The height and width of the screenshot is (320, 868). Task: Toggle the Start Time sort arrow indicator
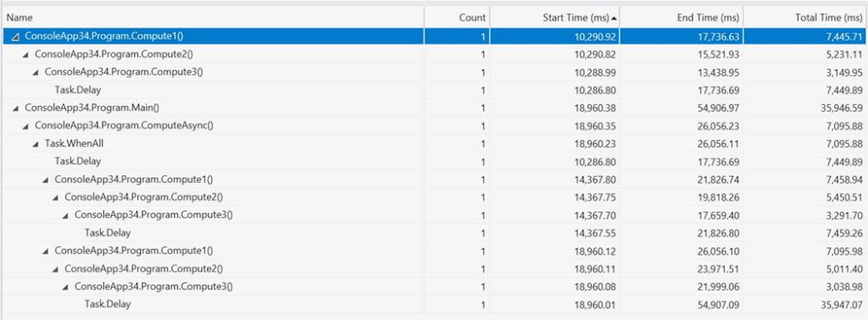click(615, 19)
